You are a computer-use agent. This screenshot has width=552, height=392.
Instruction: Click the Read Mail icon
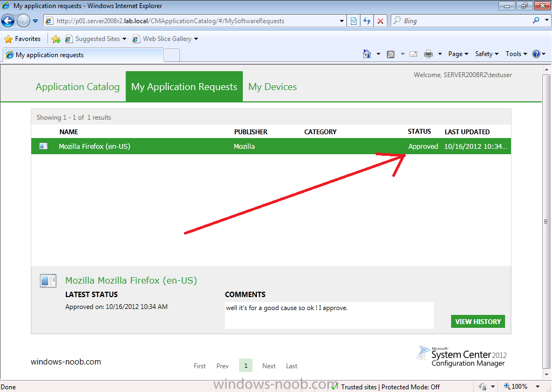click(414, 54)
